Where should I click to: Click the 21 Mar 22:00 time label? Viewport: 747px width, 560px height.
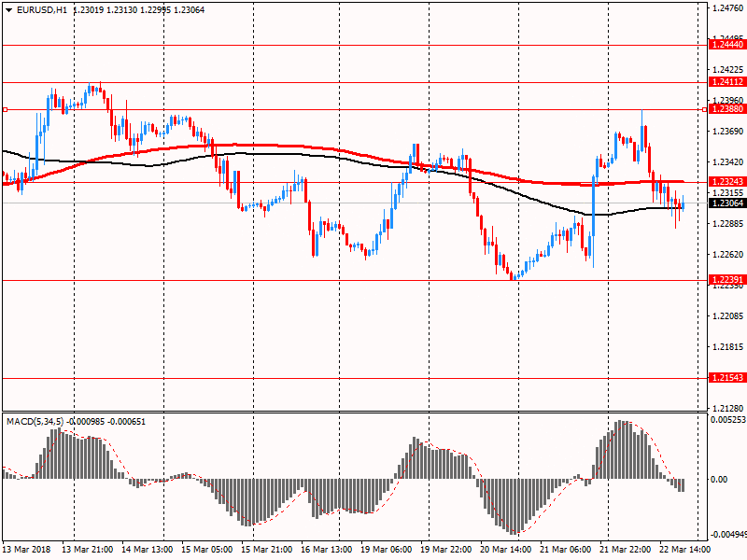[625, 550]
